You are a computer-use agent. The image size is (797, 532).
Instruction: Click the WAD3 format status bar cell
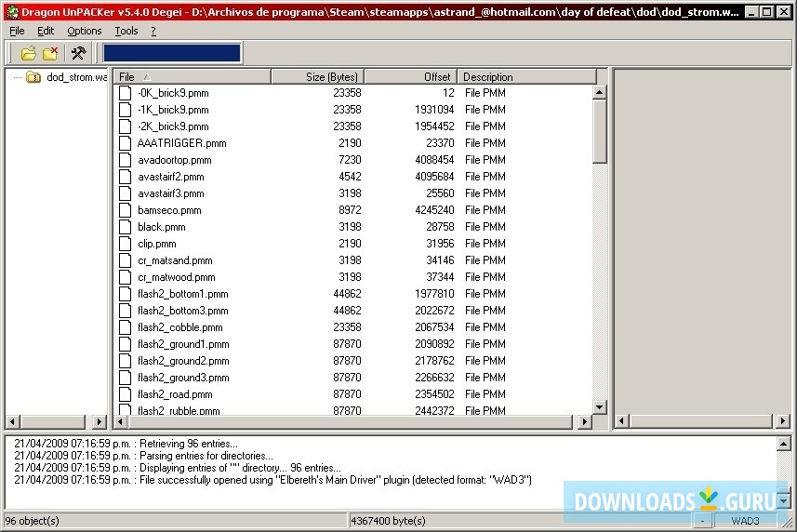(745, 521)
